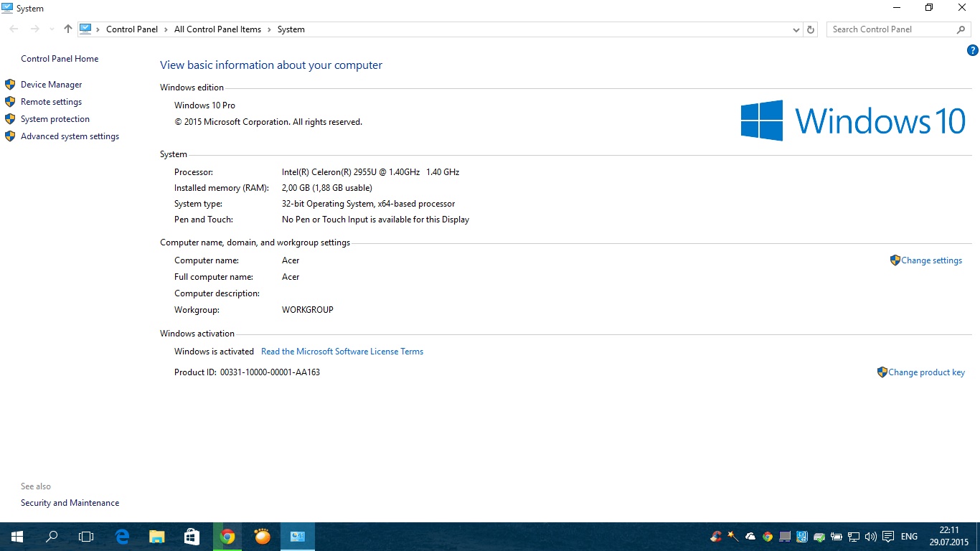The height and width of the screenshot is (551, 980).
Task: Launch Microsoft Edge from the taskbar
Action: [x=122, y=537]
